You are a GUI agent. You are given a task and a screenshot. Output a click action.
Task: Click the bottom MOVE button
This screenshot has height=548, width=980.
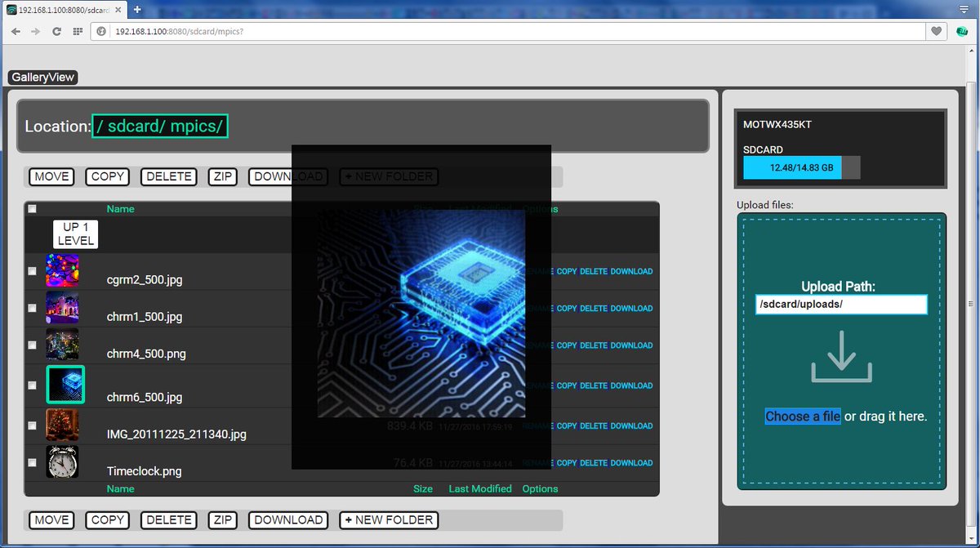(51, 520)
